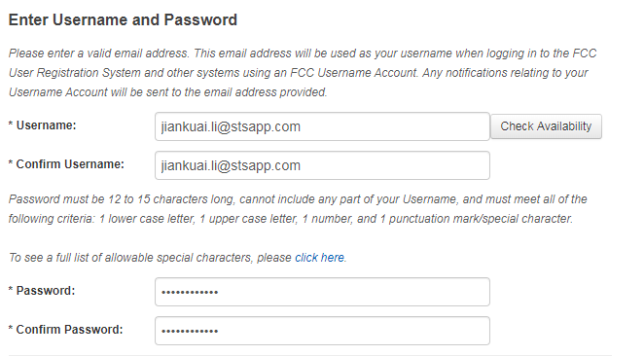Click the required asterisk beside Password

[x=11, y=290]
